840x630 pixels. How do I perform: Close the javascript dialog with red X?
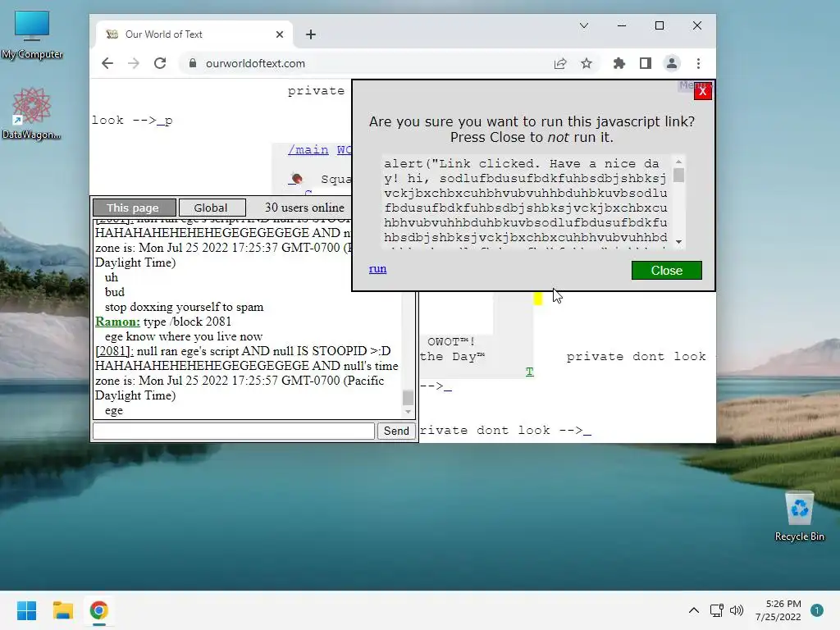click(702, 92)
